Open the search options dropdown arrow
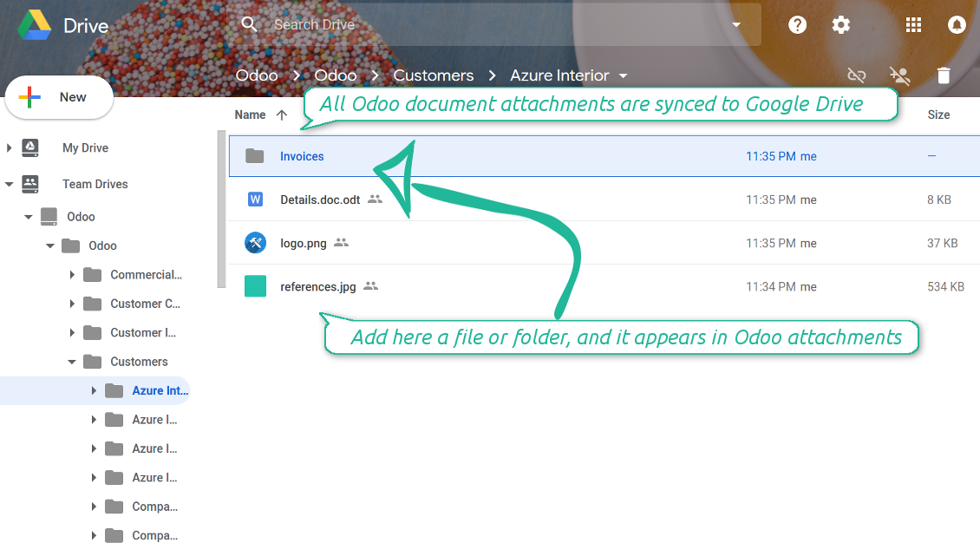The width and height of the screenshot is (980, 556). 736,25
